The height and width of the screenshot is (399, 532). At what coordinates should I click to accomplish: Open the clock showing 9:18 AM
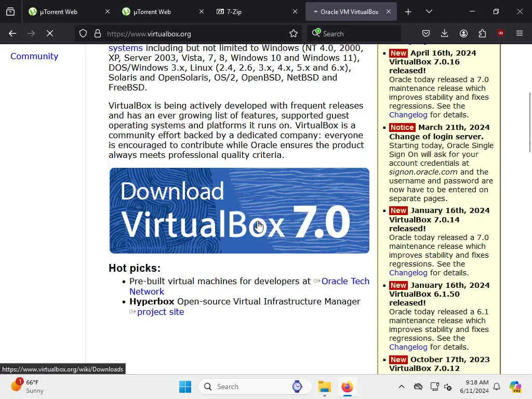click(x=474, y=387)
